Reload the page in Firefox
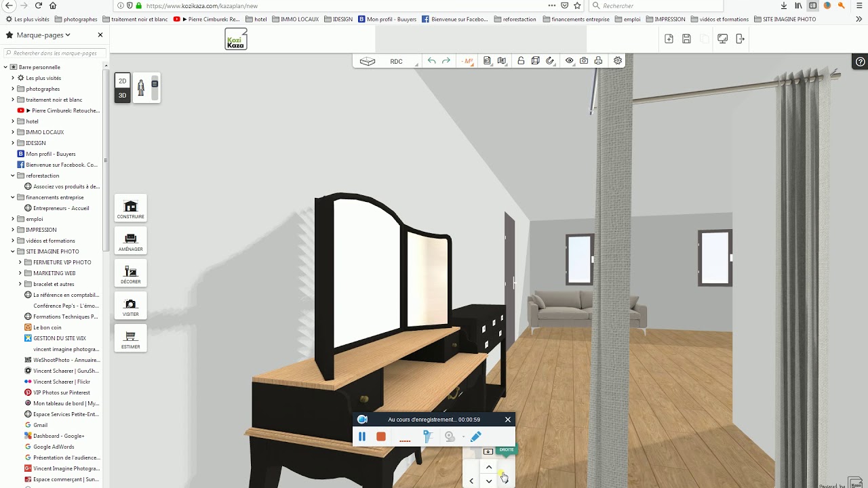868x488 pixels. click(39, 5)
